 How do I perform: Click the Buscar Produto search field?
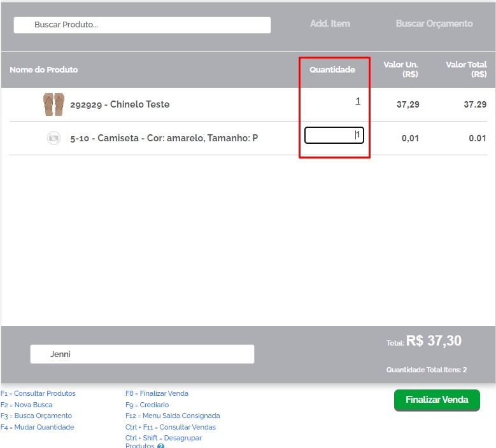143,25
